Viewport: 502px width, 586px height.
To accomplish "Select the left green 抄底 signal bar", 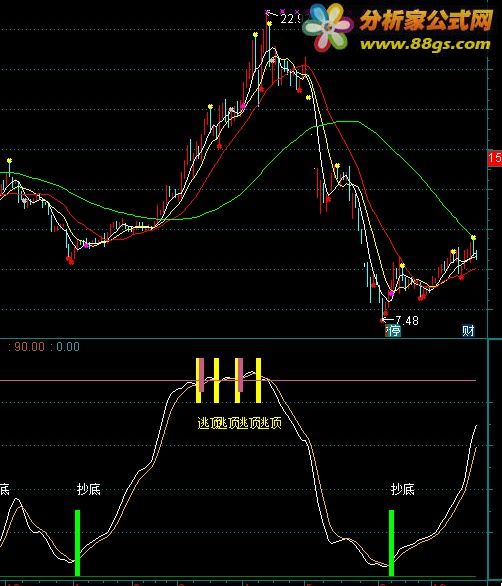I will point(77,543).
